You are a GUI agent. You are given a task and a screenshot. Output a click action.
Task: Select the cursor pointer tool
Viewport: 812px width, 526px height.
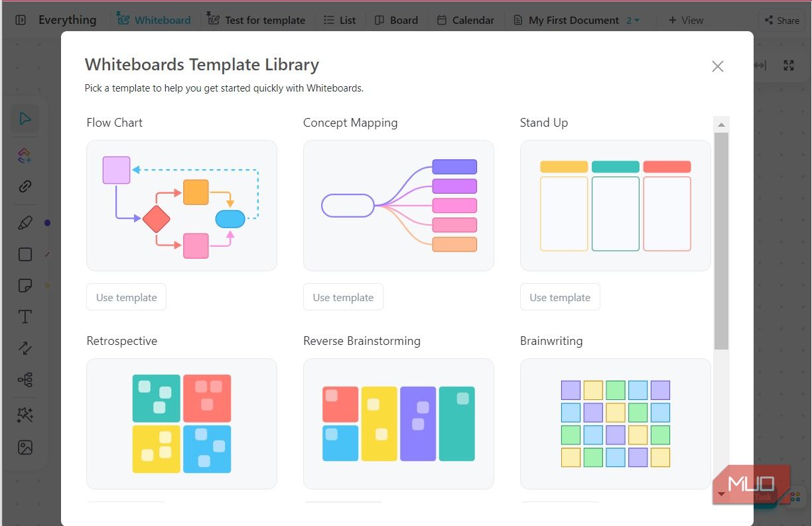(25, 119)
